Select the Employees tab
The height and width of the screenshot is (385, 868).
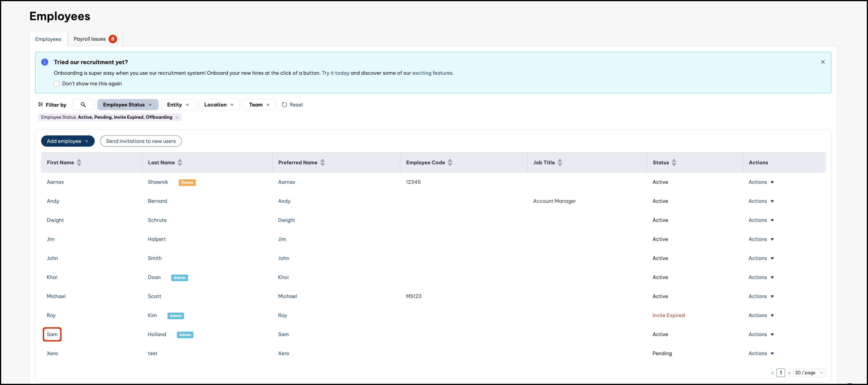pyautogui.click(x=48, y=39)
